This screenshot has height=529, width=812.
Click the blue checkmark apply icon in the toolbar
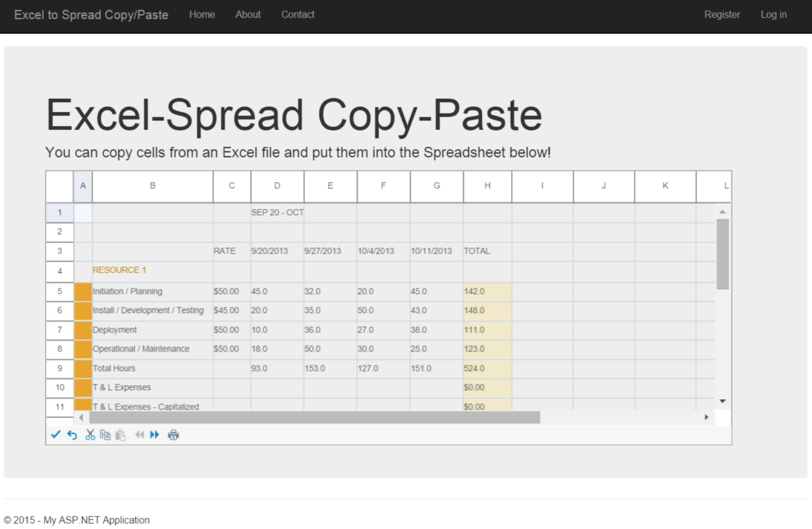(x=56, y=435)
